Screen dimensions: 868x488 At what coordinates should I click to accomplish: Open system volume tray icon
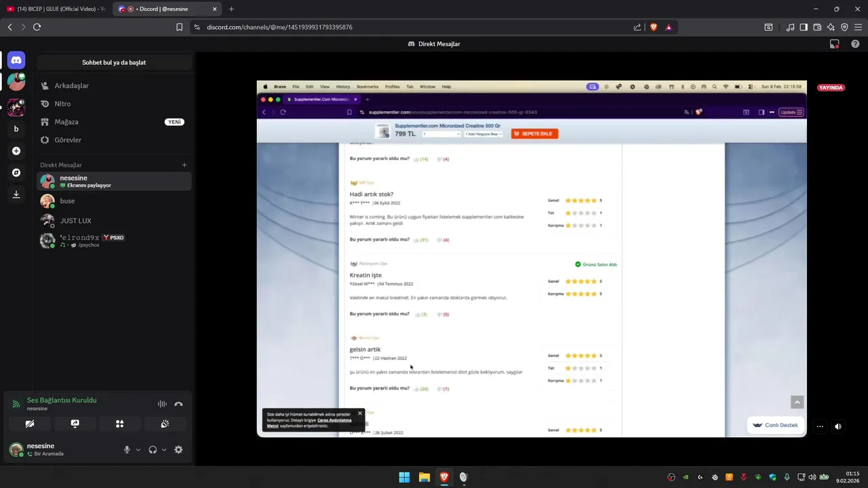[x=812, y=477]
